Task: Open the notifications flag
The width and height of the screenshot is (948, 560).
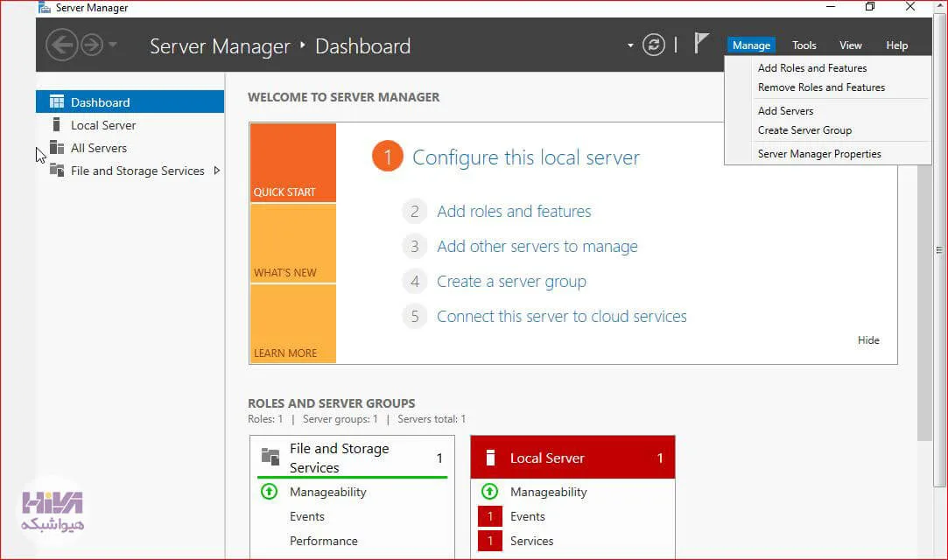Action: 700,44
